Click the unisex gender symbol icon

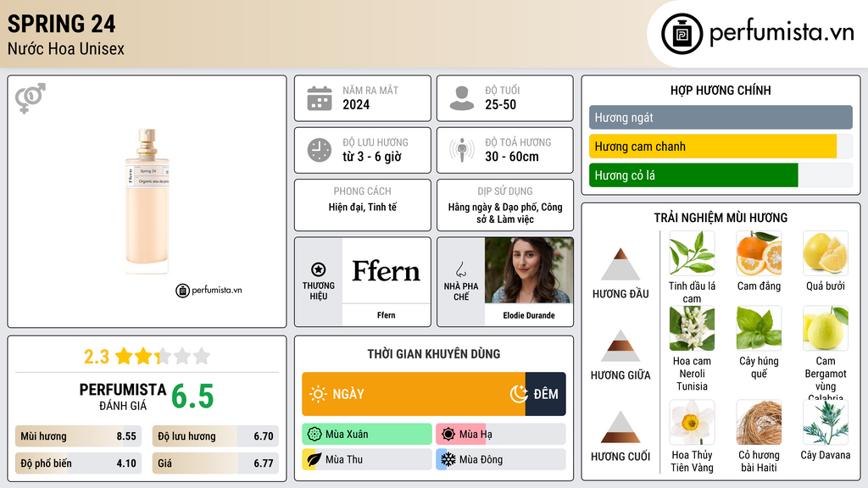point(31,98)
